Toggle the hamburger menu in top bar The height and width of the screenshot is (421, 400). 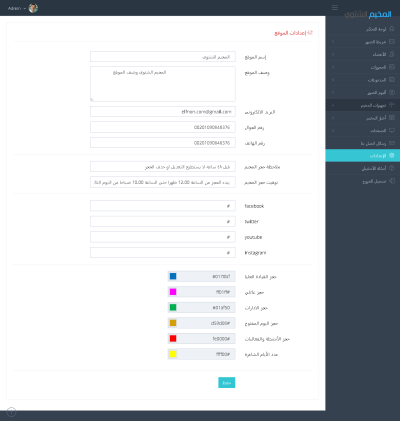coord(335,8)
